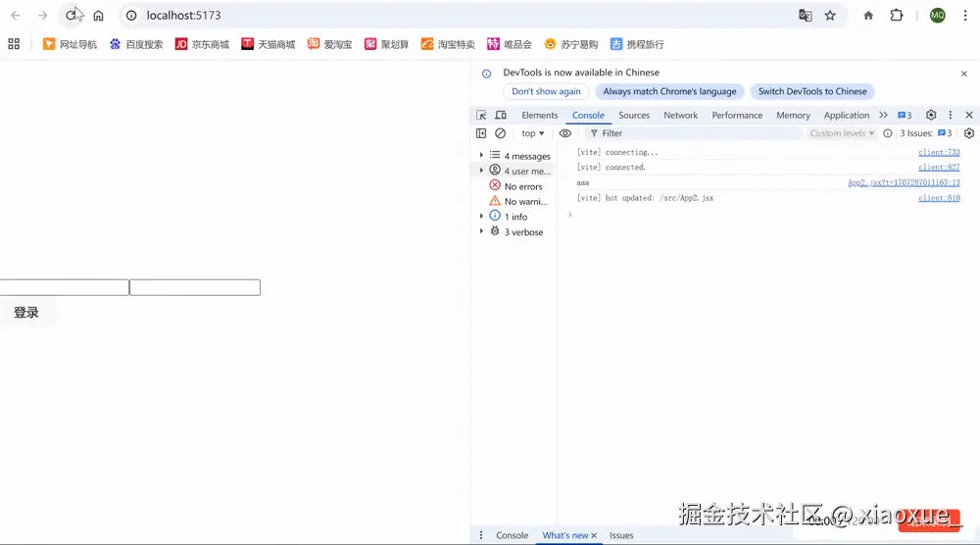980x545 pixels.
Task: Click the console Filter field
Action: (694, 133)
